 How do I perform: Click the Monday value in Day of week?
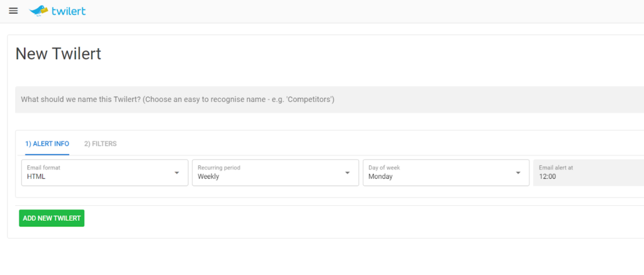point(380,177)
